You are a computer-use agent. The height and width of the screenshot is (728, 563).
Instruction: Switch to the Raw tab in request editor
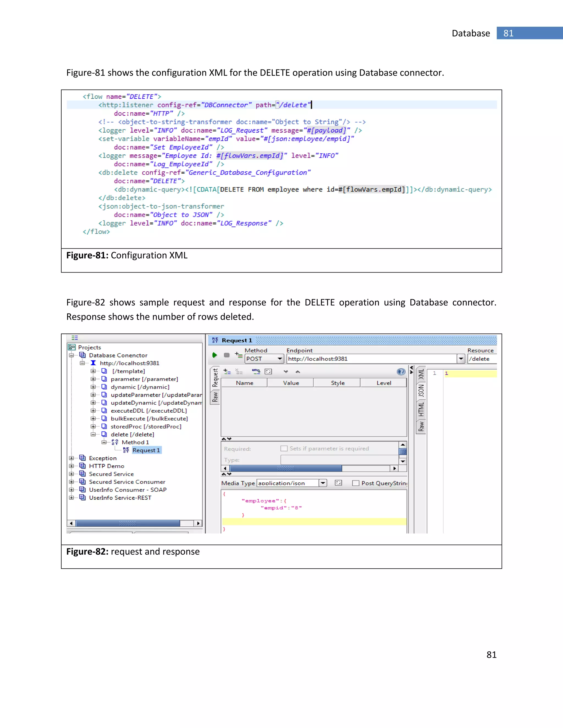coord(215,397)
